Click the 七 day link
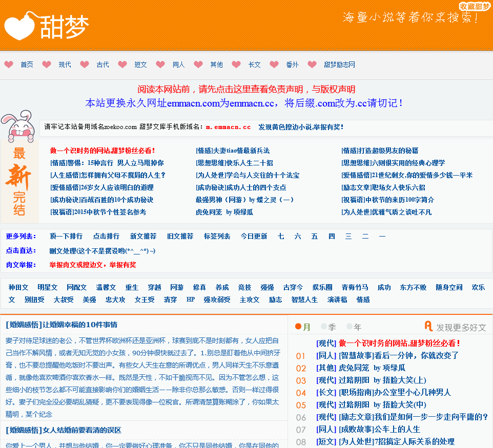 tap(281, 236)
